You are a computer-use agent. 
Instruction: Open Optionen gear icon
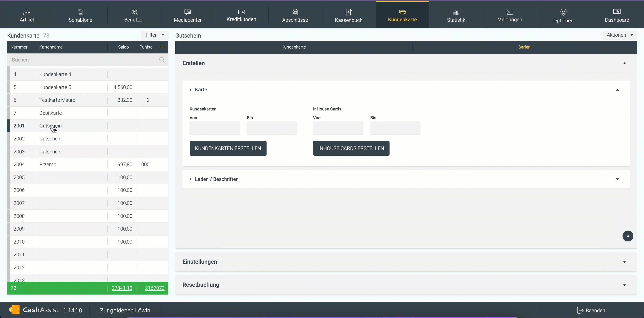(563, 12)
